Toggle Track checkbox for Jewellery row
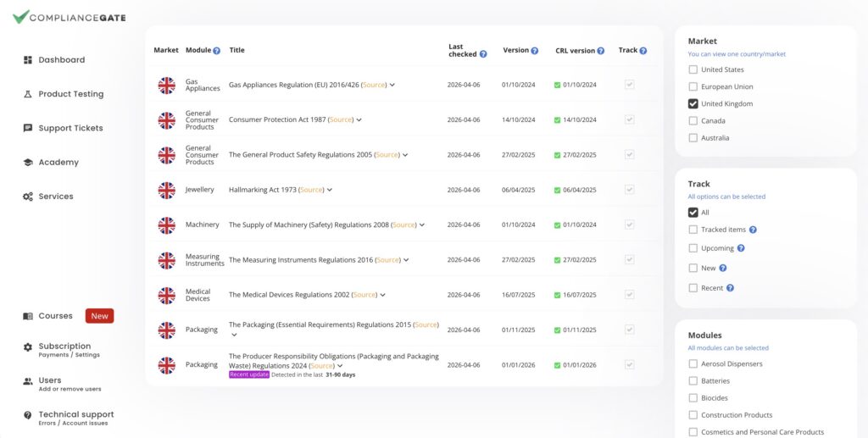 (x=630, y=190)
